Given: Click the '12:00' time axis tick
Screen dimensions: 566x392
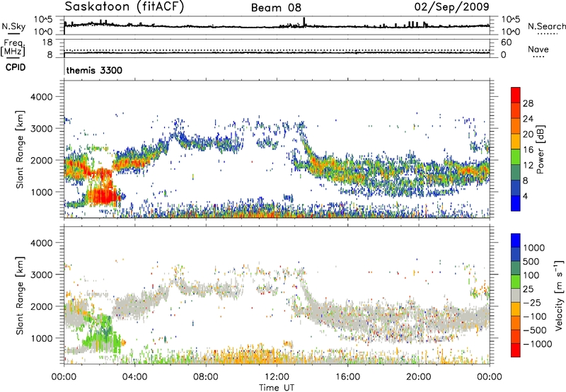Looking at the screenshot, I should click(277, 377).
